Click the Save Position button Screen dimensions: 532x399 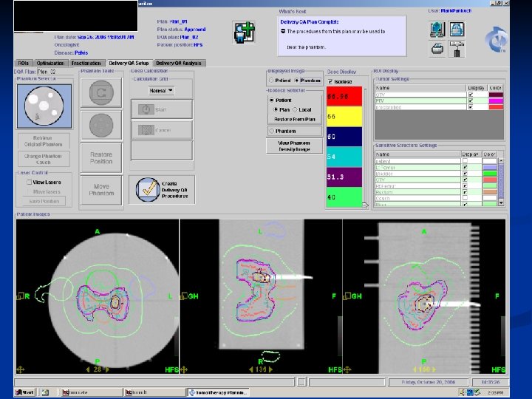[44, 201]
